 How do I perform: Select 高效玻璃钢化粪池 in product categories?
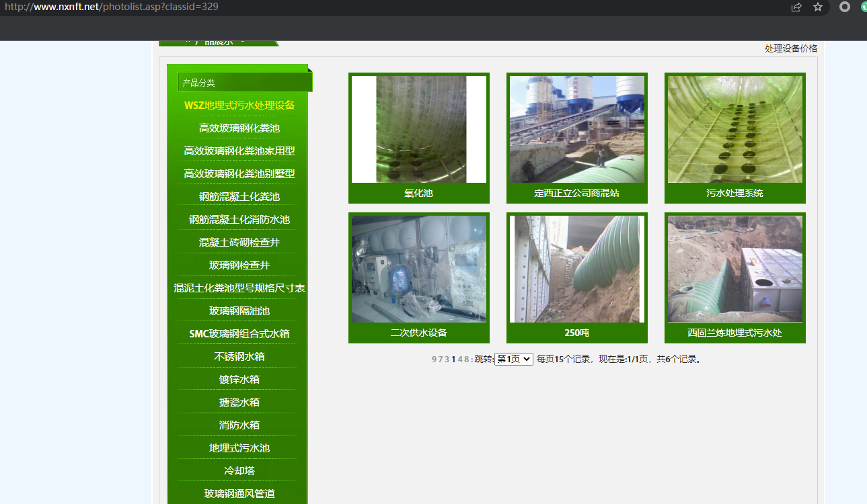point(239,128)
